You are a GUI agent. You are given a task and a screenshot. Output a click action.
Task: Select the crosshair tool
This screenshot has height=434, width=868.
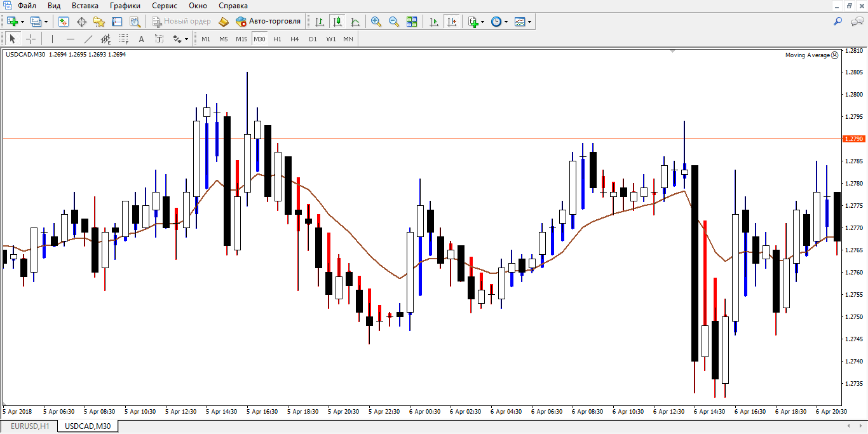[31, 39]
